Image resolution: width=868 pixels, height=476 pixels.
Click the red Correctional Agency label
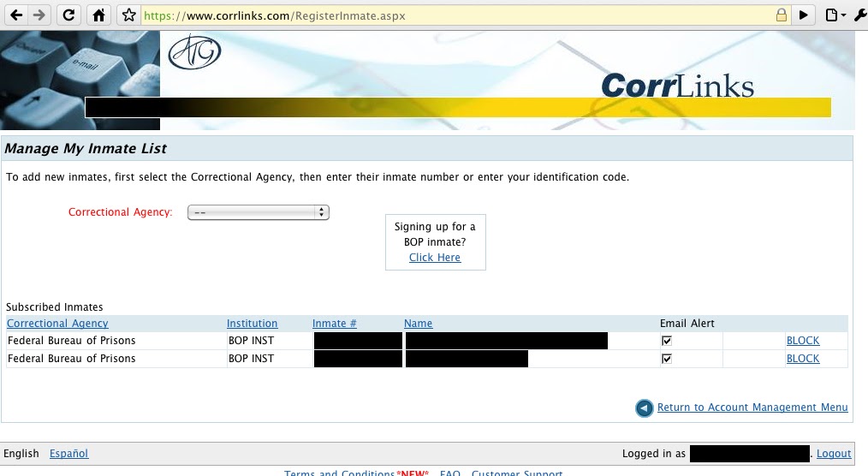click(x=120, y=212)
